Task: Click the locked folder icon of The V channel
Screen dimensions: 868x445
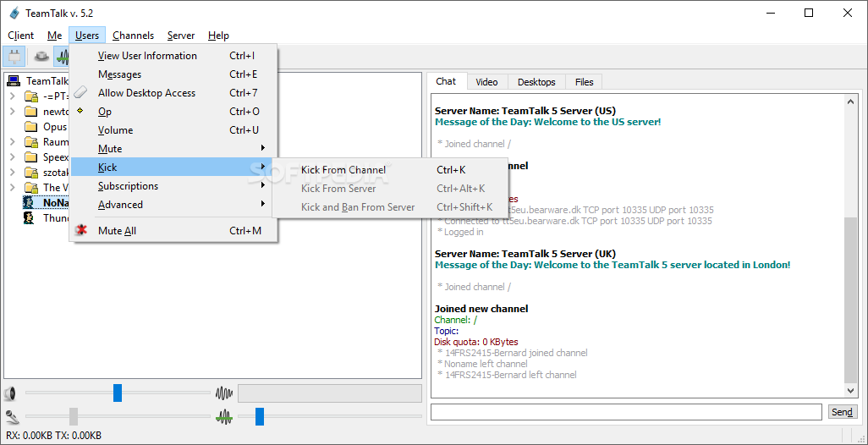Action: (31, 188)
